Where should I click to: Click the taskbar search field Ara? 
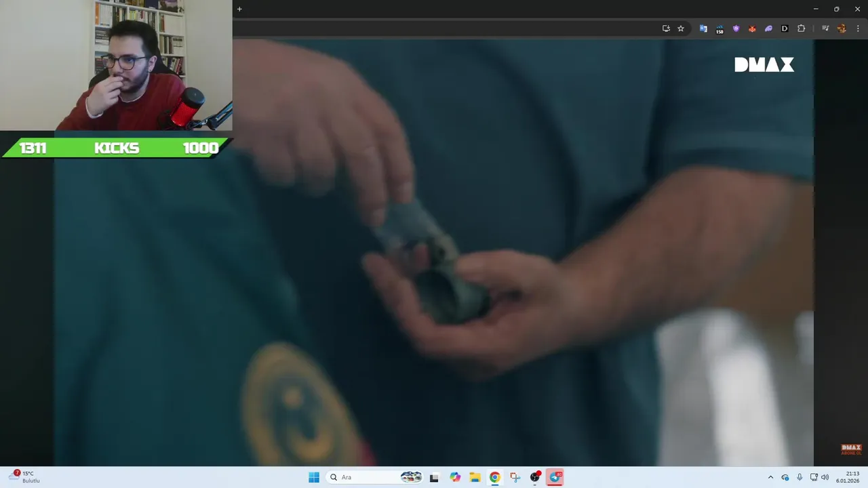[375, 477]
